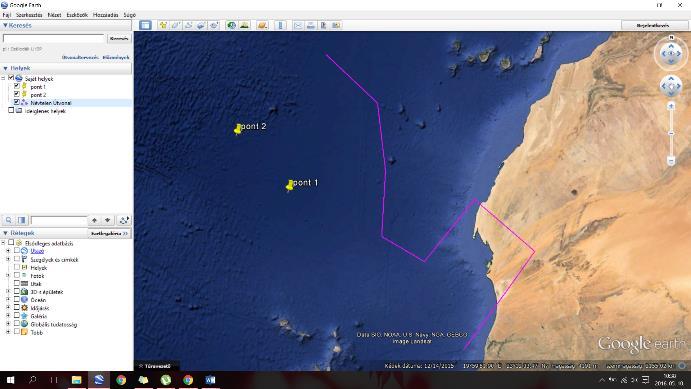Select the ruler measurement tool
Image resolution: width=691 pixels, height=389 pixels.
[x=280, y=25]
